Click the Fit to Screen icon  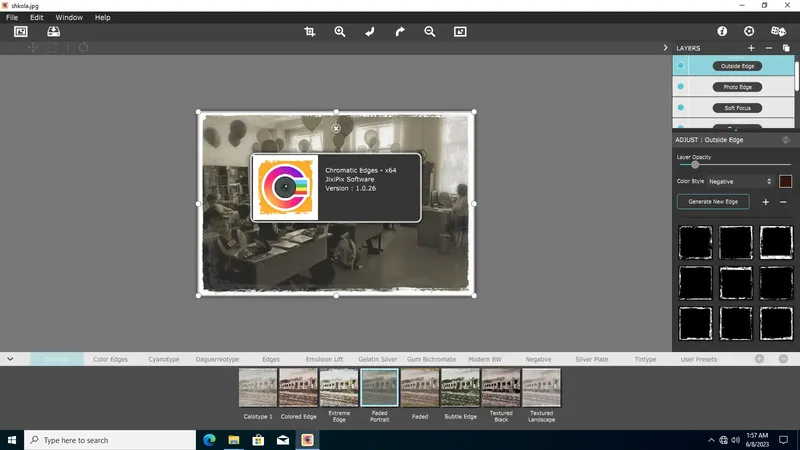(460, 32)
